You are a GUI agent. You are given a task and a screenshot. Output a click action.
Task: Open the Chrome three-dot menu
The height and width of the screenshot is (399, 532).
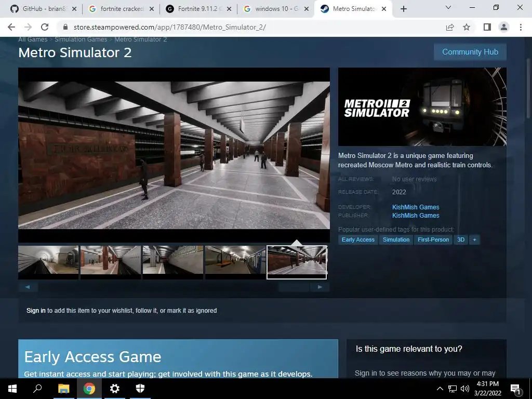(x=521, y=27)
